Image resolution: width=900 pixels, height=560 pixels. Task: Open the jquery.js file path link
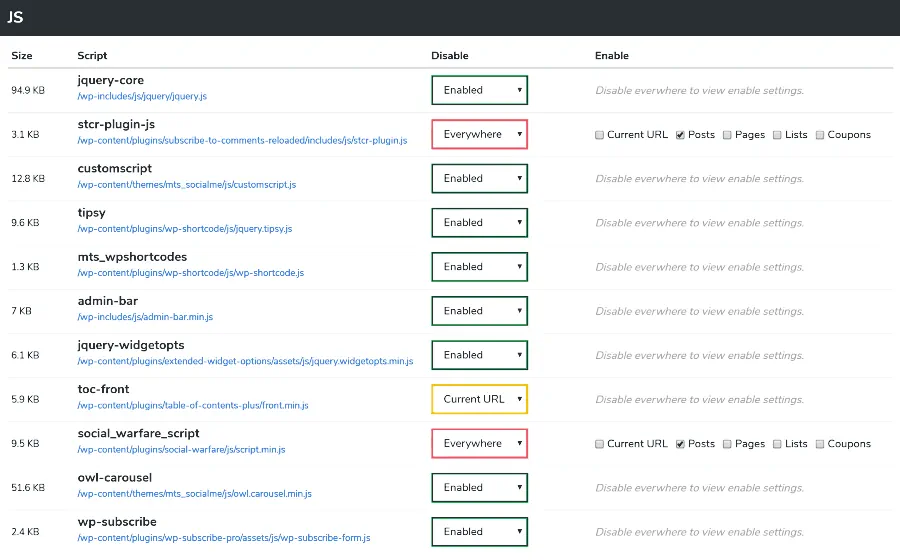click(142, 97)
